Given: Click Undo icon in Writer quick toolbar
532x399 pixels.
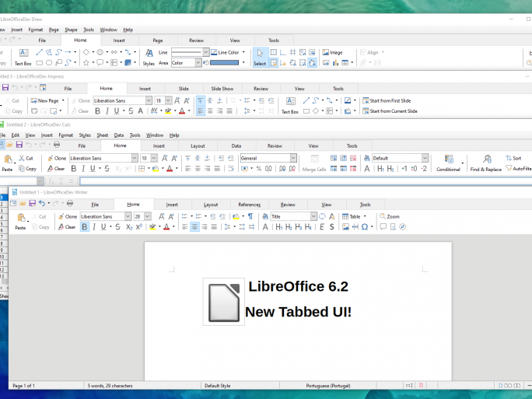Looking at the screenshot, I should pyautogui.click(x=42, y=203).
